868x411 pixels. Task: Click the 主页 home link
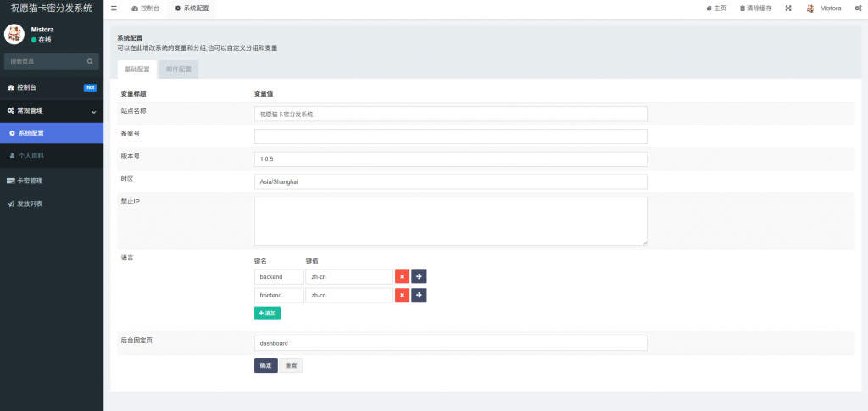coord(715,8)
